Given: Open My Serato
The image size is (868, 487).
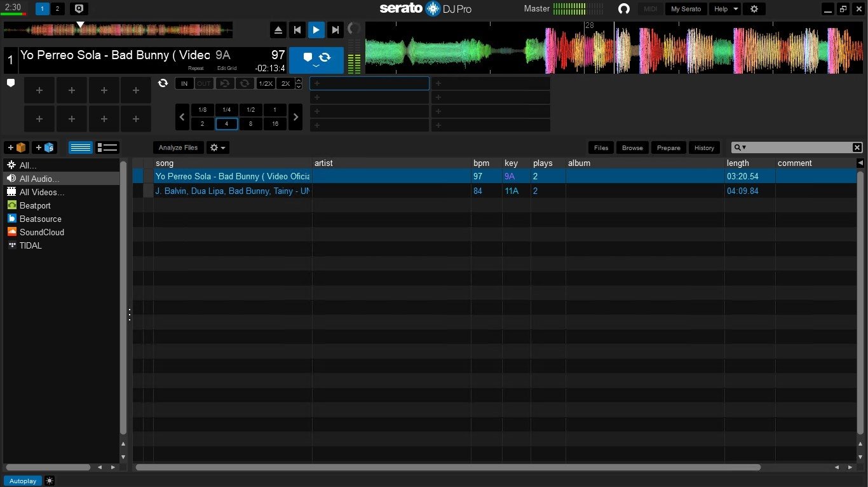Looking at the screenshot, I should (x=686, y=9).
